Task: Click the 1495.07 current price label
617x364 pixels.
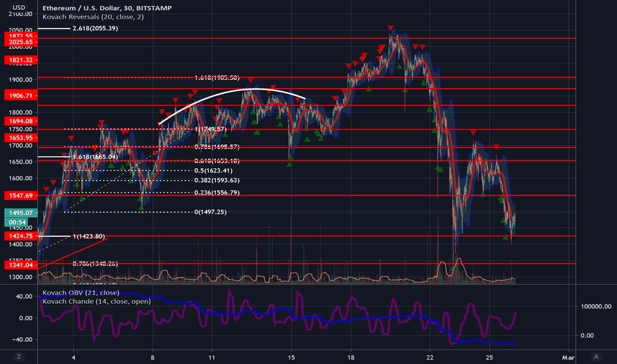Action: (21, 213)
